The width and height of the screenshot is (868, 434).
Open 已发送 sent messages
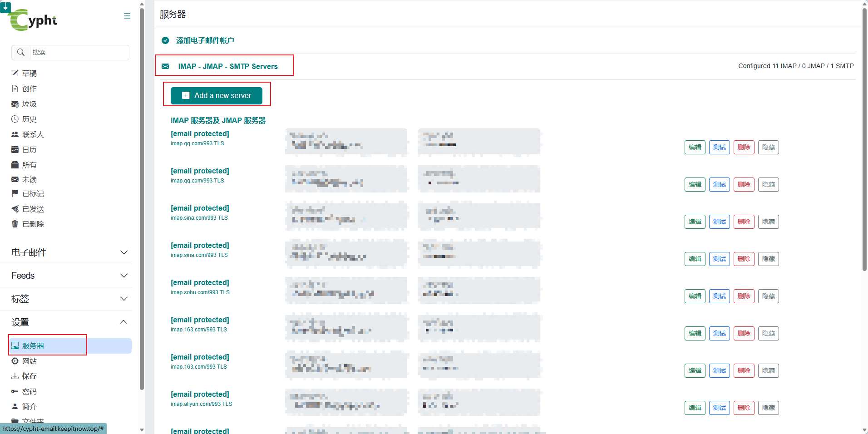tap(33, 209)
